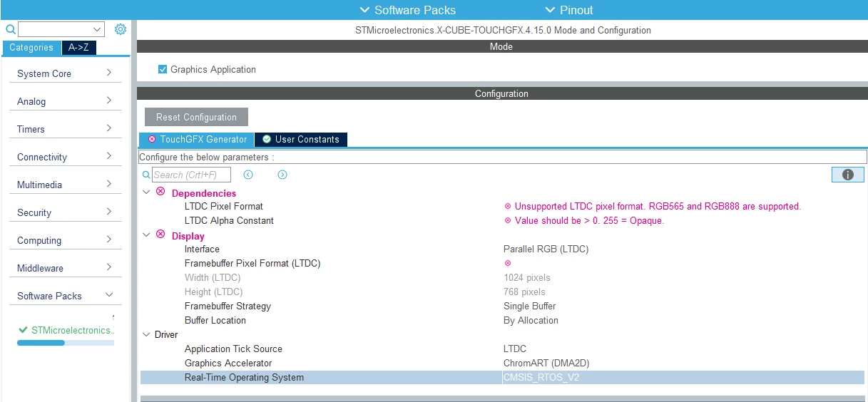Select Application Tick Source parameter

point(502,349)
